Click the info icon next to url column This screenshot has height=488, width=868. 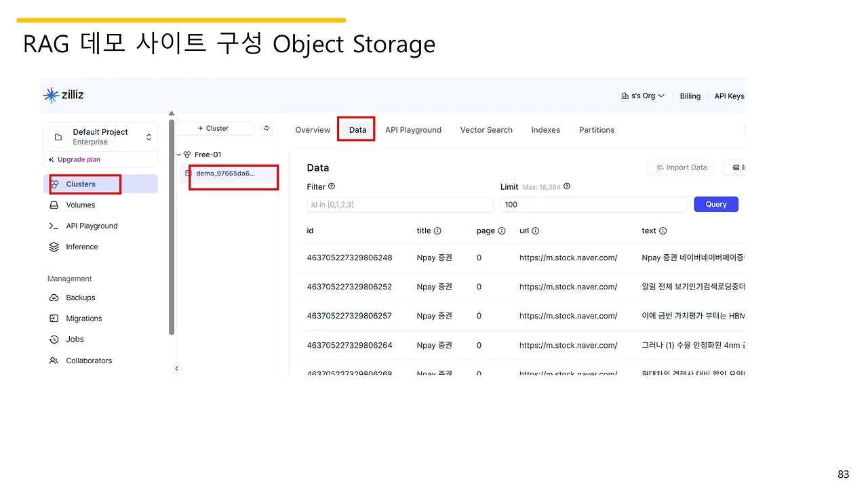(x=535, y=231)
